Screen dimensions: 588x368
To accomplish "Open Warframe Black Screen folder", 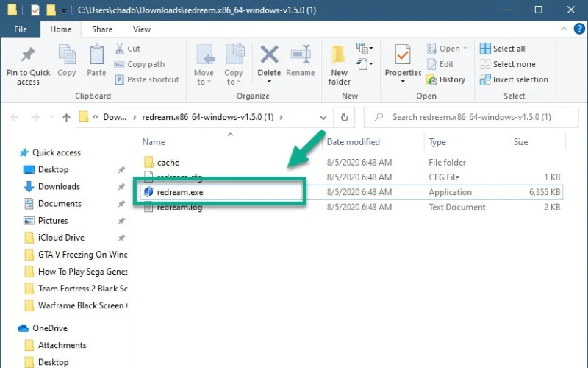I will click(82, 305).
